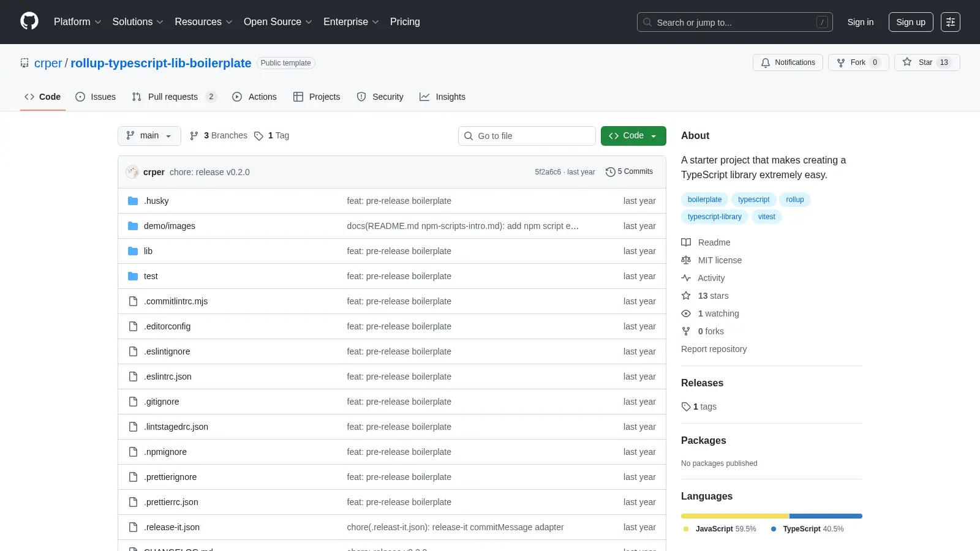Screen dimensions: 980x551
Task: Click the blue TypeScript language bar segment
Action: (x=826, y=516)
